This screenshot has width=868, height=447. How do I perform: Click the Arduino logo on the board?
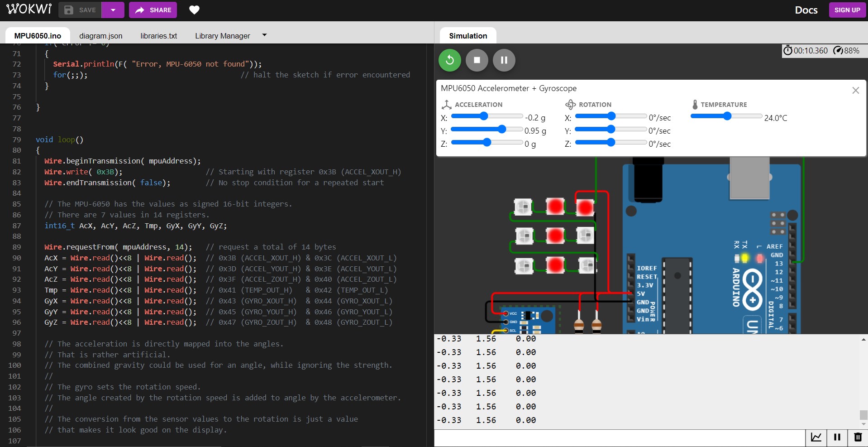click(x=752, y=291)
